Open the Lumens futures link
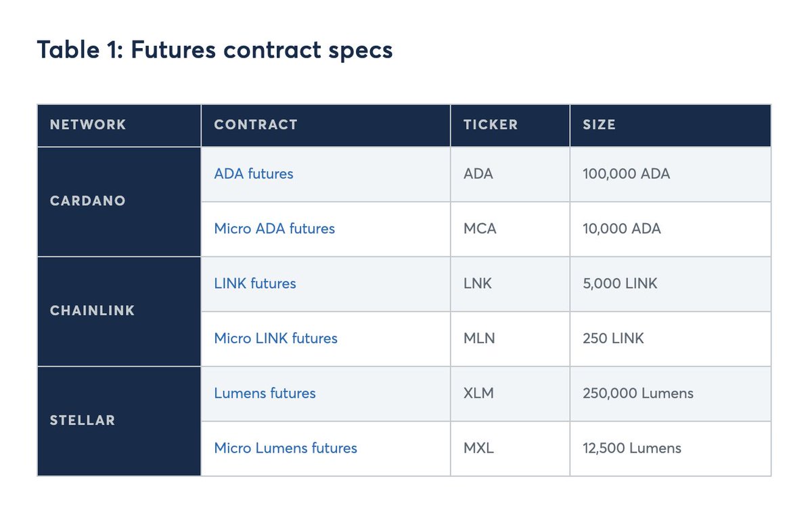 click(x=265, y=393)
